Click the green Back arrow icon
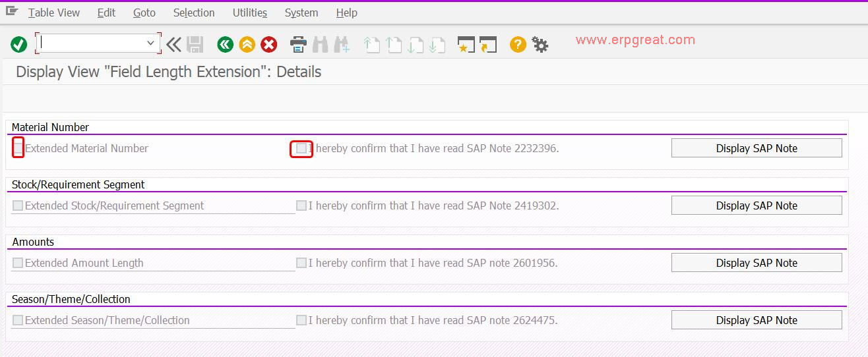 [226, 45]
